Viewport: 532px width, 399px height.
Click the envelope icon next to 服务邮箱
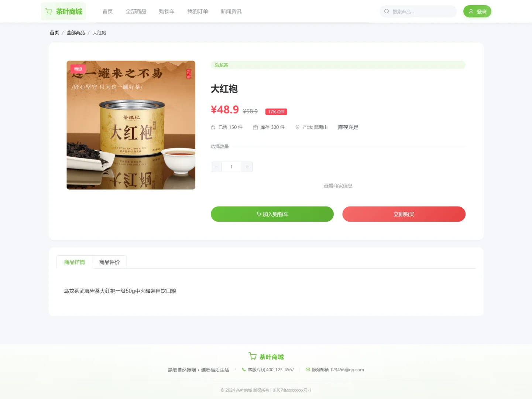pyautogui.click(x=308, y=369)
